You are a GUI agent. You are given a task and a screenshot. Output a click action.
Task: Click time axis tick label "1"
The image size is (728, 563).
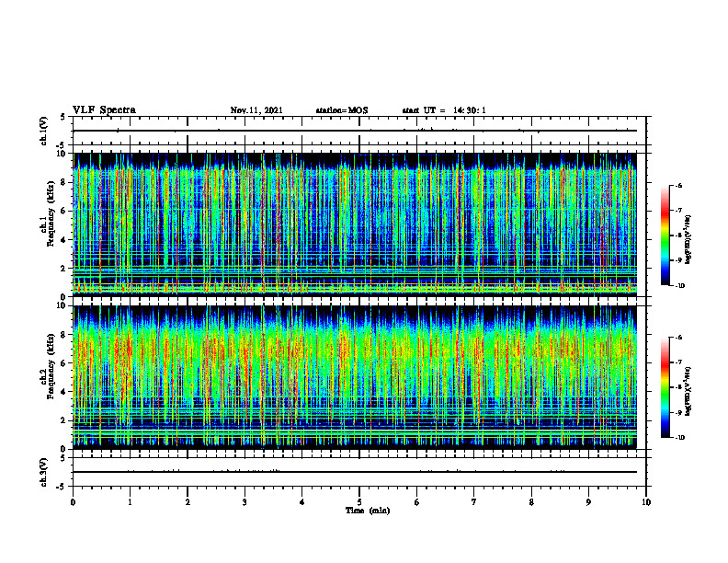pyautogui.click(x=130, y=502)
